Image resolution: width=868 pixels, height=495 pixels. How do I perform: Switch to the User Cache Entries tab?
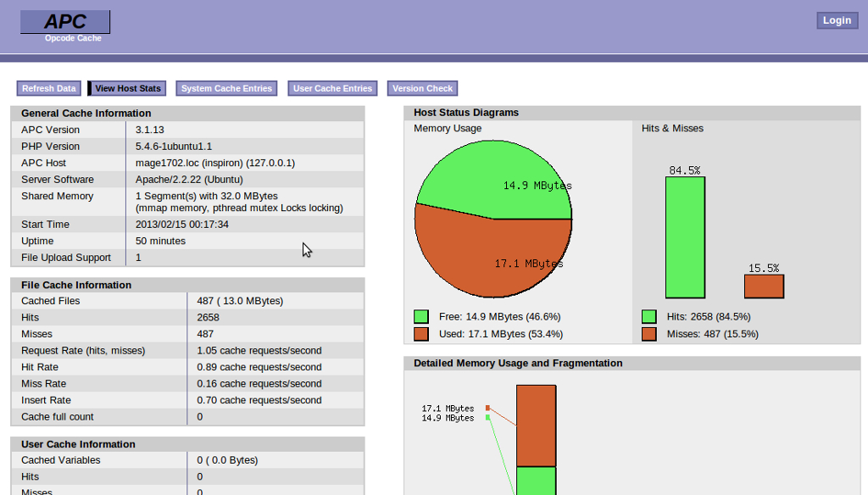332,88
